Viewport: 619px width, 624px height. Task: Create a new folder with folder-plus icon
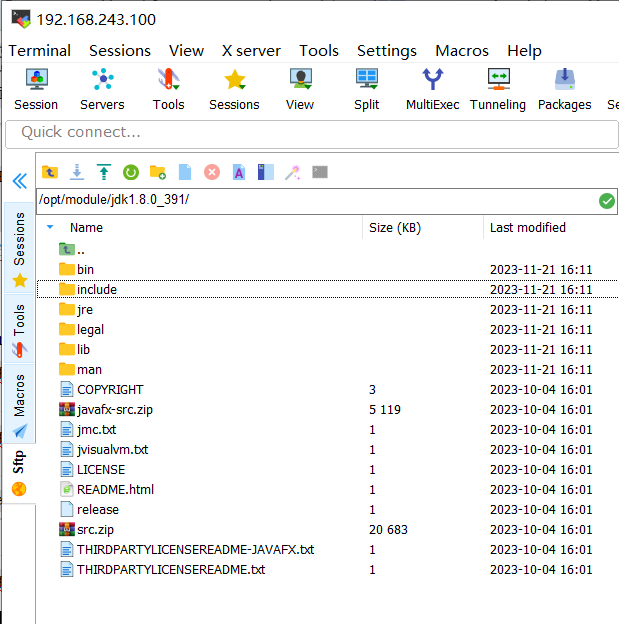[x=158, y=172]
